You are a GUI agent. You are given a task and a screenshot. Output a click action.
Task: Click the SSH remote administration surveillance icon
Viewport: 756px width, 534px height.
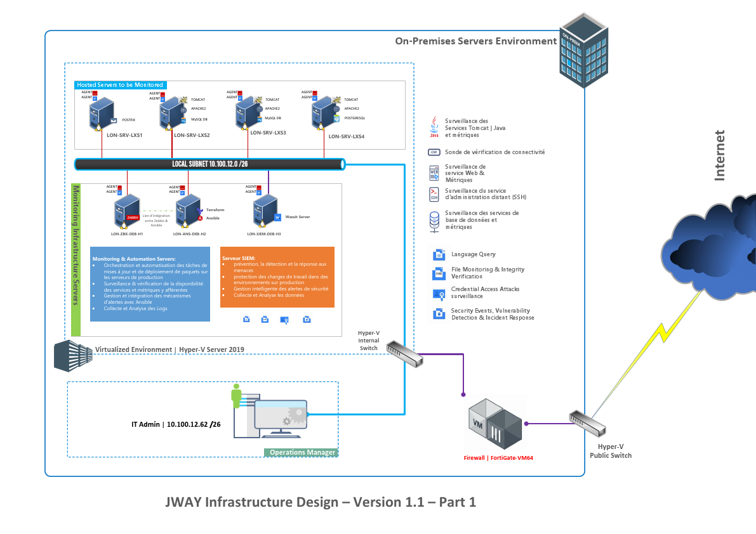tap(434, 193)
